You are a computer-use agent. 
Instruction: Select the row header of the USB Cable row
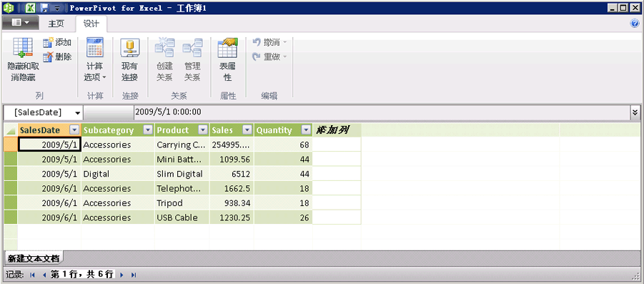11,217
